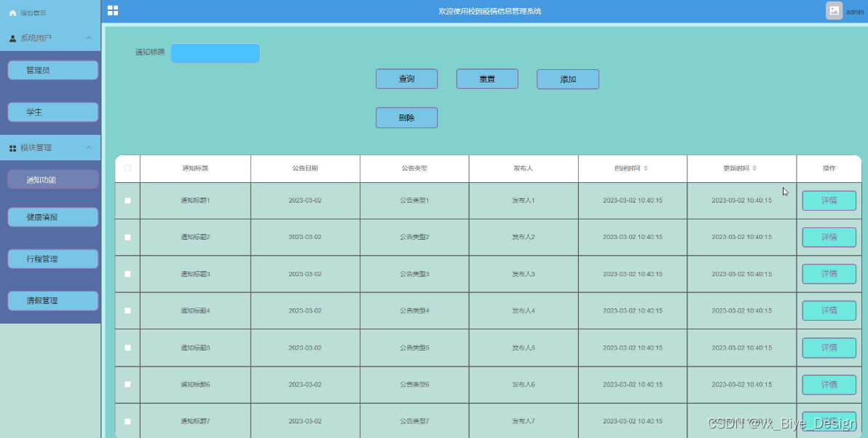Check the row checkbox for 通知标题5
The image size is (868, 438).
(128, 348)
